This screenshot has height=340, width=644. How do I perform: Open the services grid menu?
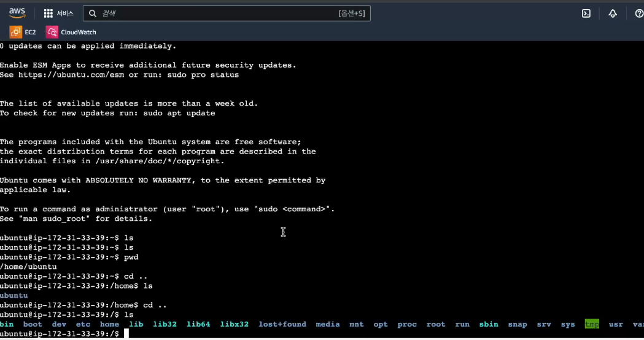tap(48, 14)
